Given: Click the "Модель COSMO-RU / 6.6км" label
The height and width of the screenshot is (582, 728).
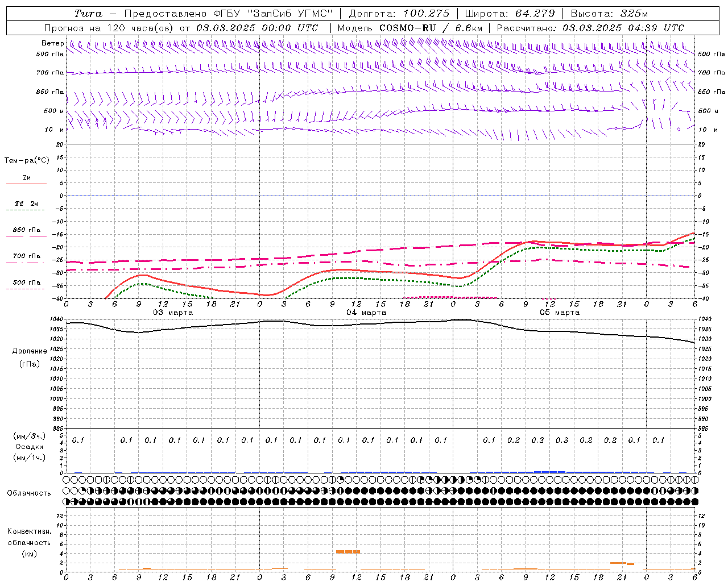Looking at the screenshot, I should tap(410, 28).
